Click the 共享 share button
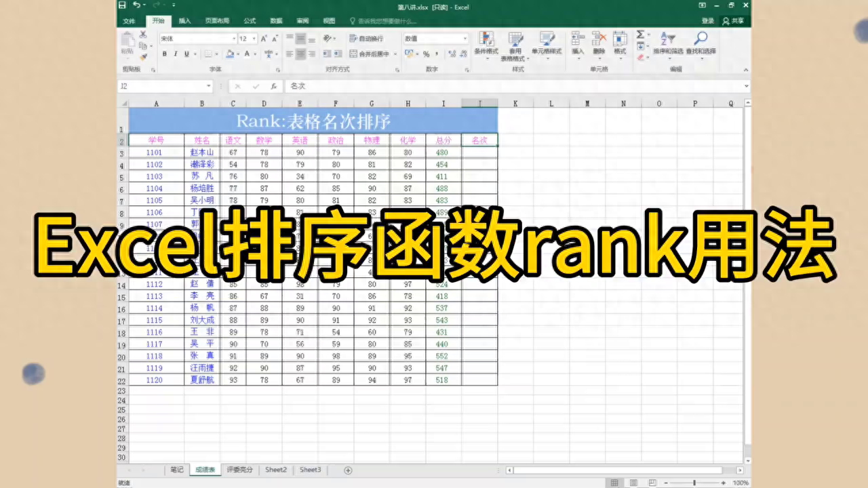Viewport: 868px width, 488px height. [x=734, y=21]
